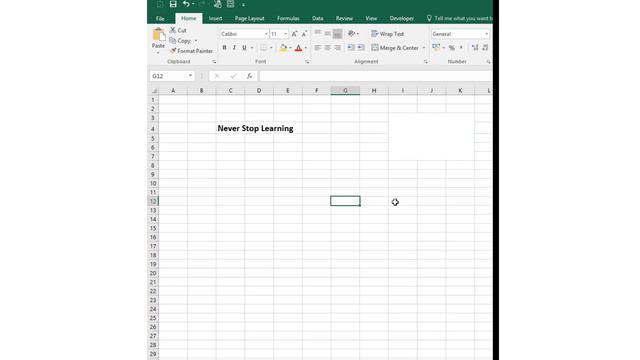The image size is (640, 360).
Task: Switch to the Formulas tab
Action: pos(288,18)
